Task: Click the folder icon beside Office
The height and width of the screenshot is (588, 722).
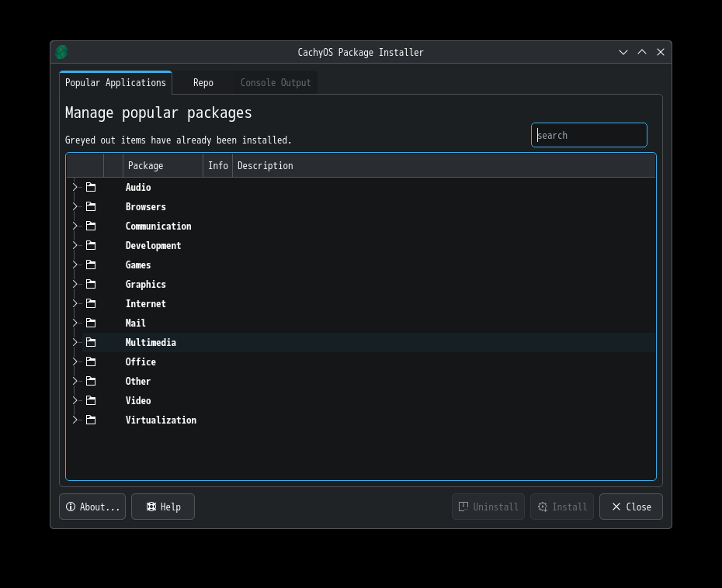Action: [90, 361]
